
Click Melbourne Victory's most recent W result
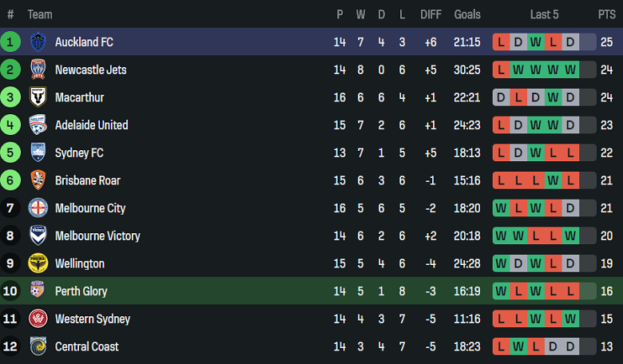pyautogui.click(x=570, y=235)
